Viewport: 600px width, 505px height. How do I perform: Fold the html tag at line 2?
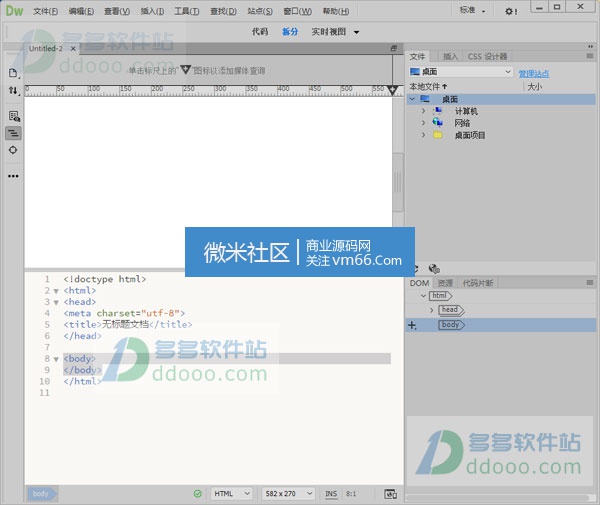click(x=56, y=291)
